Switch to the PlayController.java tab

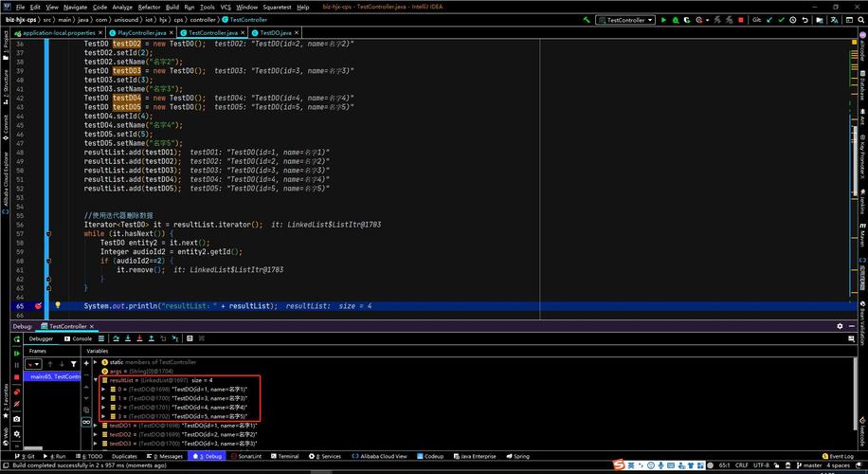(140, 32)
